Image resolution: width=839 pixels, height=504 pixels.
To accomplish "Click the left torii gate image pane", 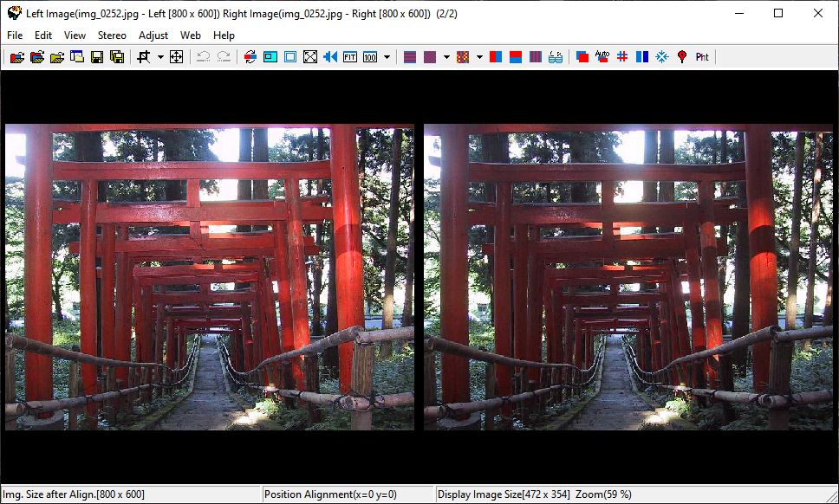I will point(208,277).
